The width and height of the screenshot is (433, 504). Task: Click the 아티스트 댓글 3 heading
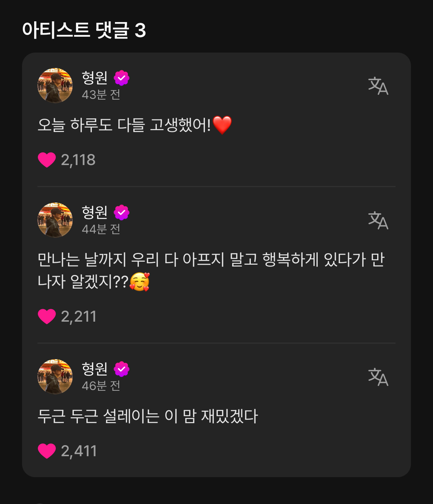click(84, 30)
